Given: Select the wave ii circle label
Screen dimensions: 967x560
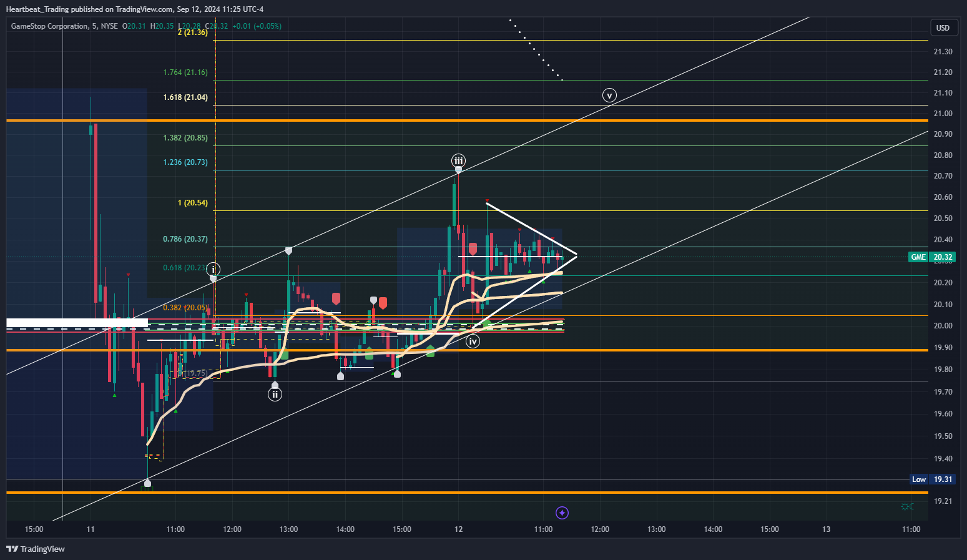Looking at the screenshot, I should tap(275, 394).
